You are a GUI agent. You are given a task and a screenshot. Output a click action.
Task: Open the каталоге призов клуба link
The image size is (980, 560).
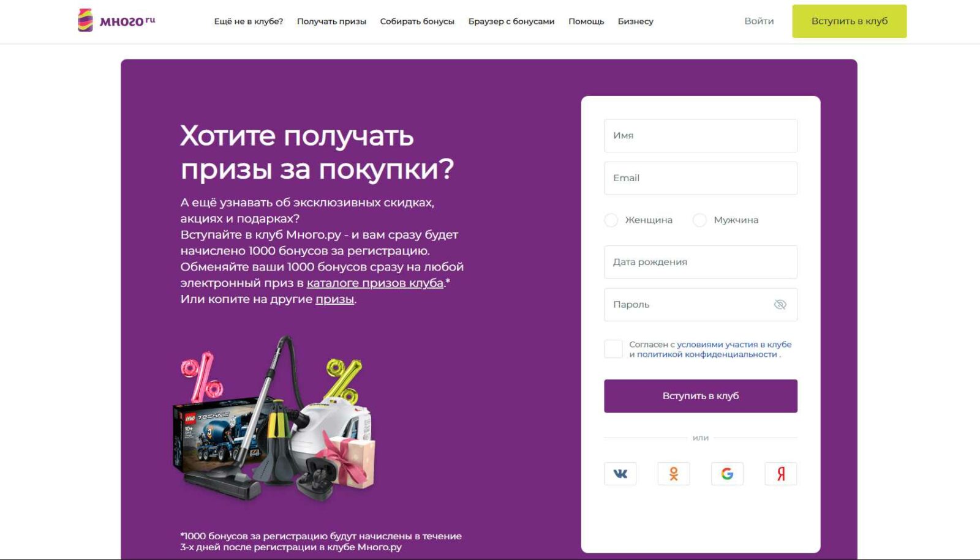(x=375, y=283)
